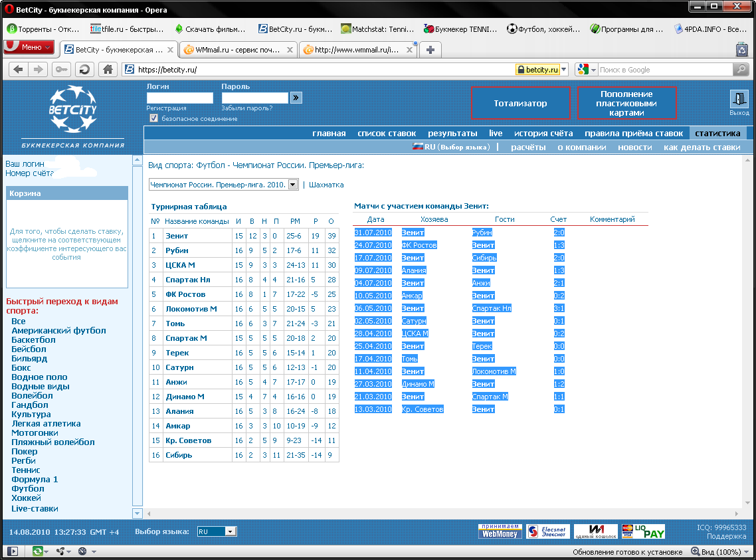Open the история счёта menu item
Viewport: 756px width, 560px height.
[543, 134]
